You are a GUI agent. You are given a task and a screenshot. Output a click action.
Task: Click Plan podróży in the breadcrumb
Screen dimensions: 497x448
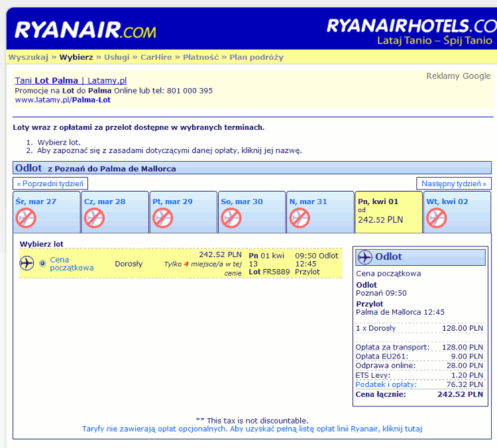(256, 57)
